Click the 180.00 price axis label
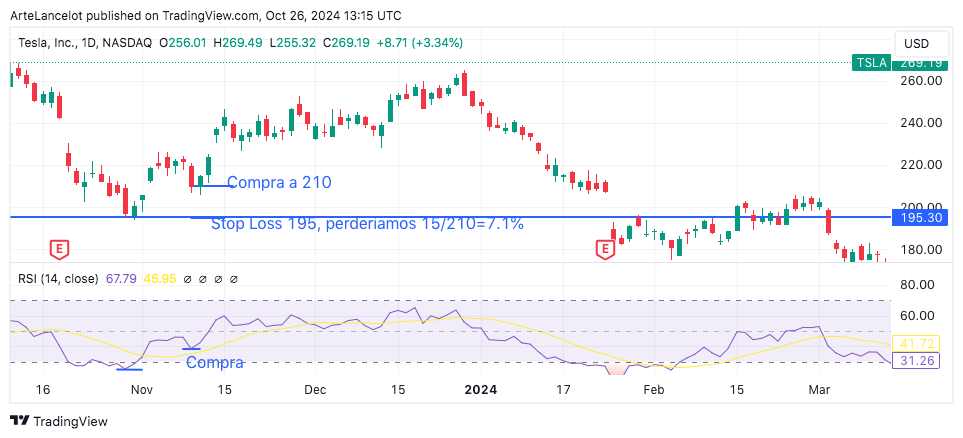The height and width of the screenshot is (438, 963). click(921, 250)
